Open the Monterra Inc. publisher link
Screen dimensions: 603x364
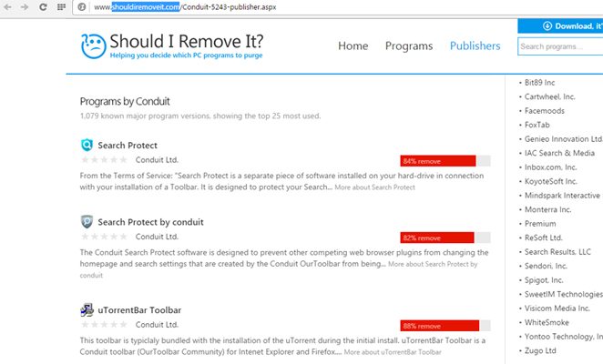[x=548, y=210]
